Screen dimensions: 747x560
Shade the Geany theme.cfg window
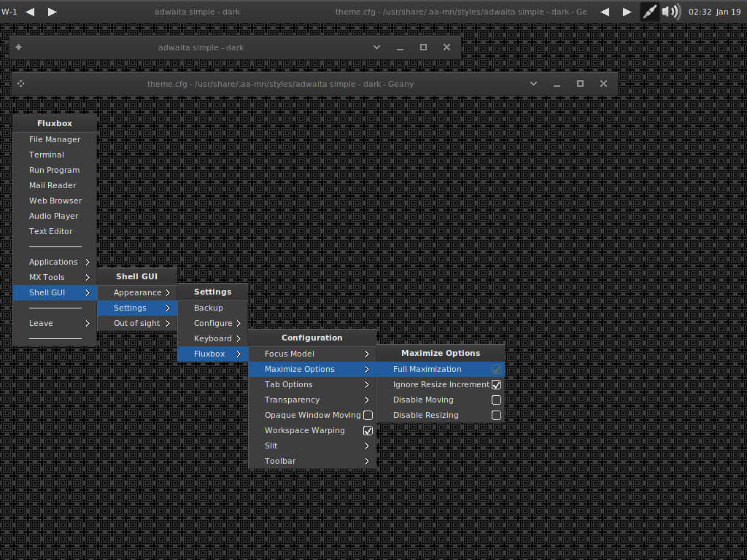point(533,84)
